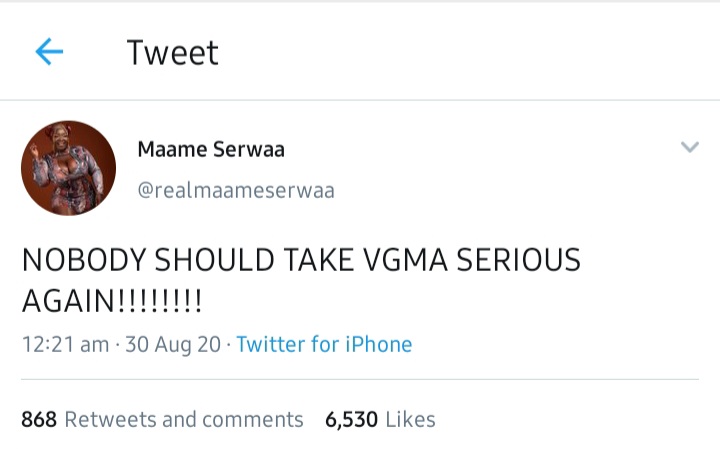The image size is (720, 449).
Task: Open the @realmaameserwaa handle
Action: click(x=235, y=190)
